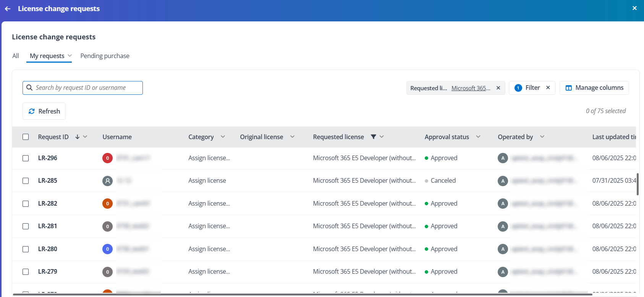Switch to the Pending purchase tab
The width and height of the screenshot is (644, 297).
tap(105, 56)
